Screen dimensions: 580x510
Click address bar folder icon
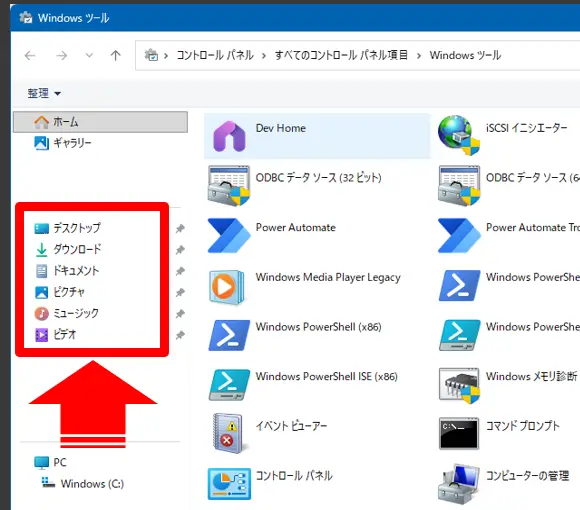coord(151,55)
